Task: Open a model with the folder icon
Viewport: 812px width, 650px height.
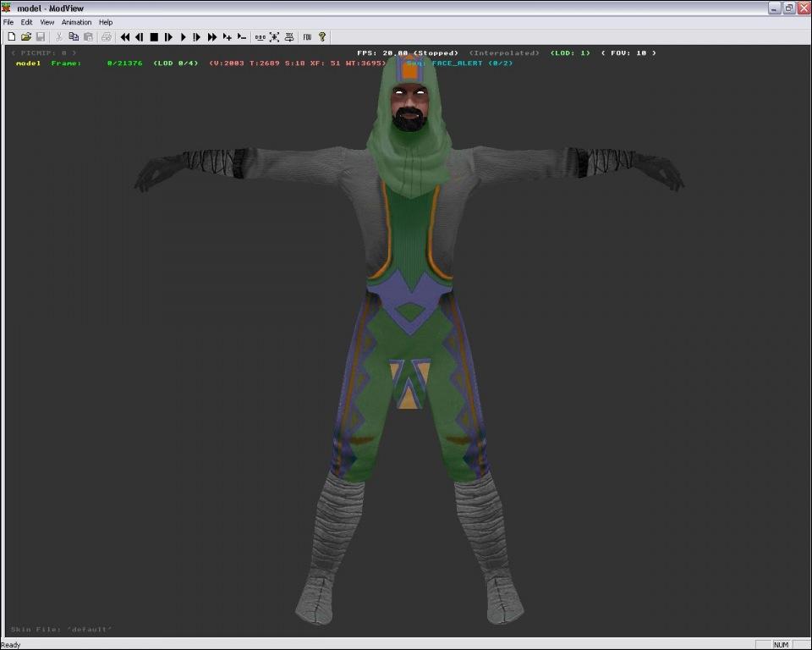Action: (x=25, y=37)
